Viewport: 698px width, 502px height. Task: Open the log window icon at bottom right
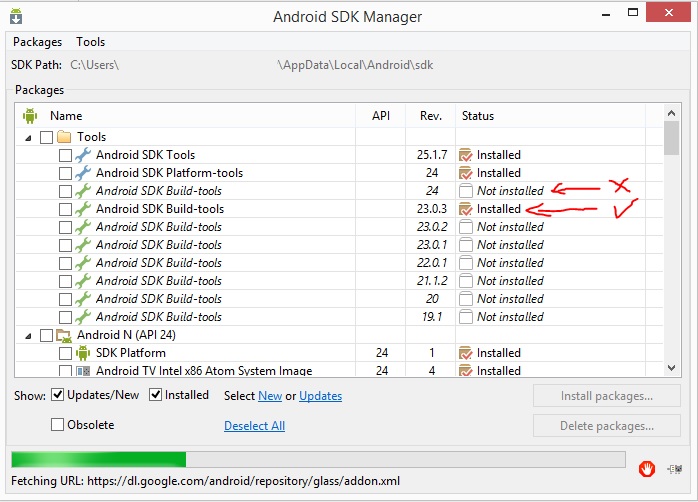tap(675, 469)
